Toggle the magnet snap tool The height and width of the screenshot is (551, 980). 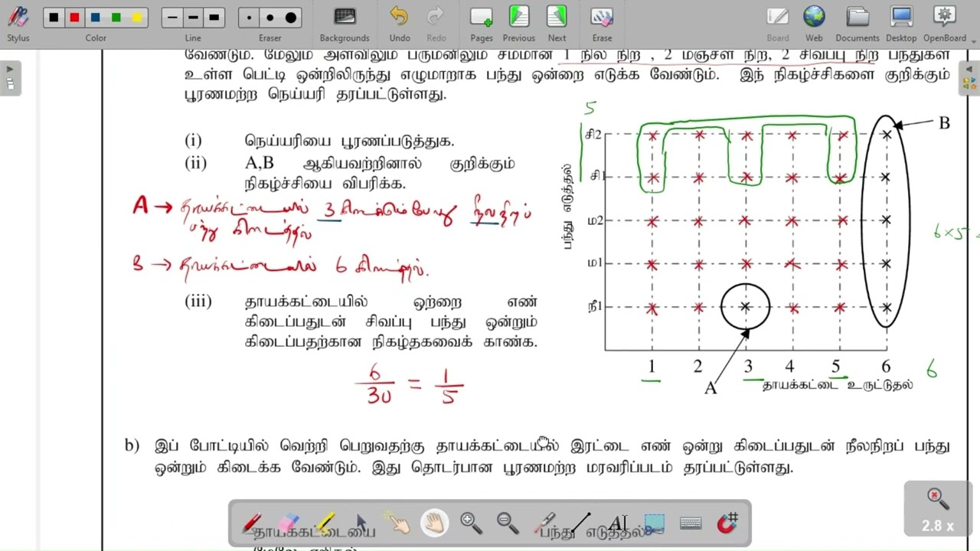727,523
